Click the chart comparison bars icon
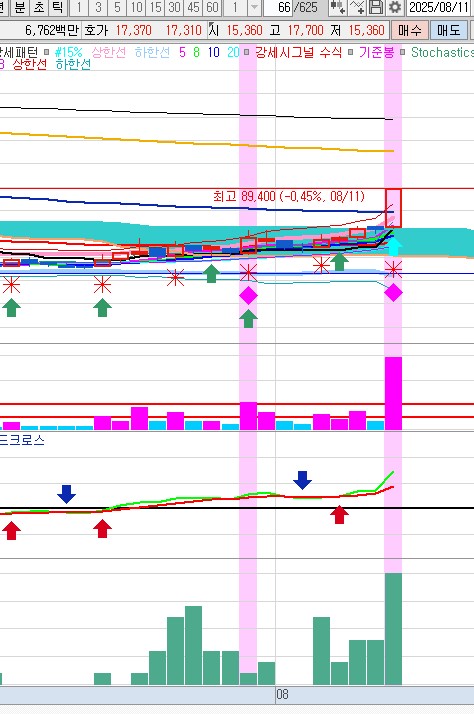 338,7
